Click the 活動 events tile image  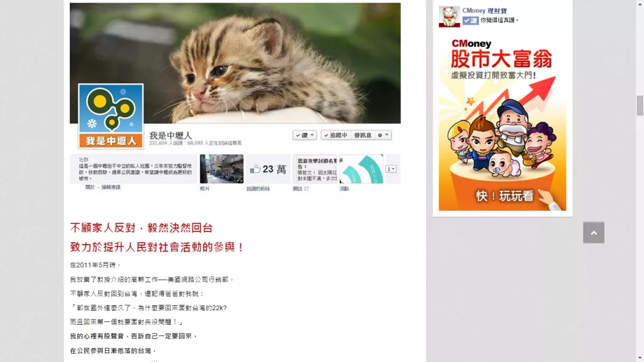click(362, 169)
